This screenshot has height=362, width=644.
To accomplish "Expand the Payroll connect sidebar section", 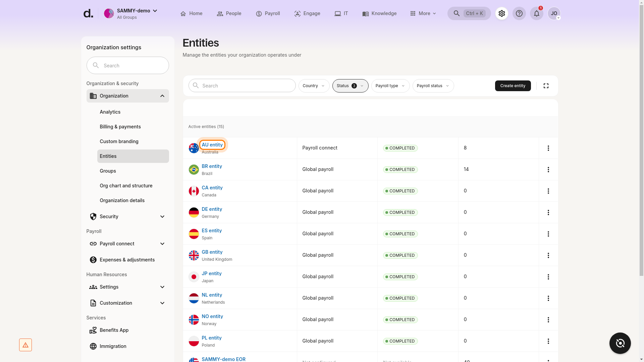I will tap(127, 244).
